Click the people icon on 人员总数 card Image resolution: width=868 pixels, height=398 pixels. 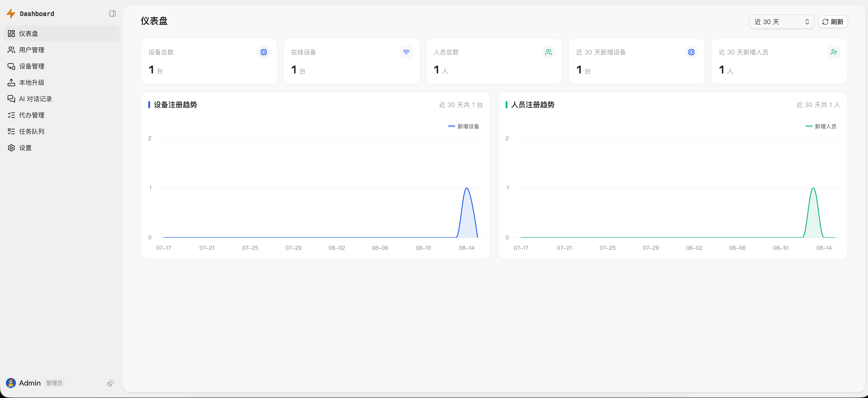[549, 52]
